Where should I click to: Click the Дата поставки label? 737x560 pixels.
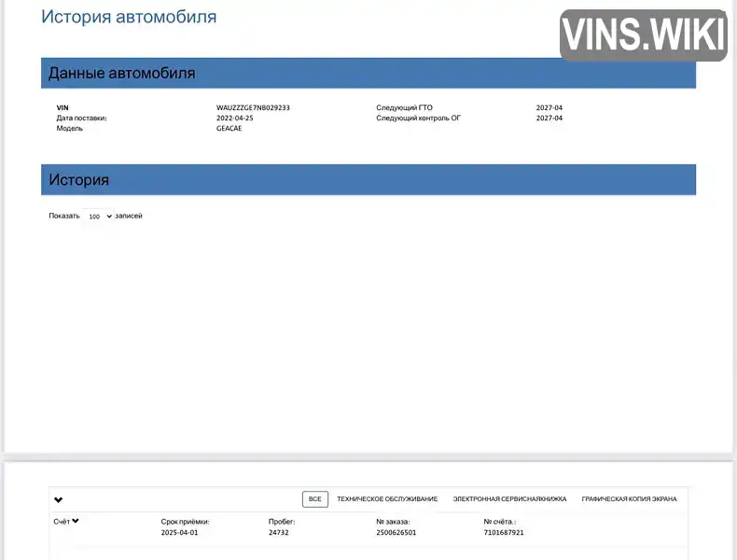click(x=81, y=118)
